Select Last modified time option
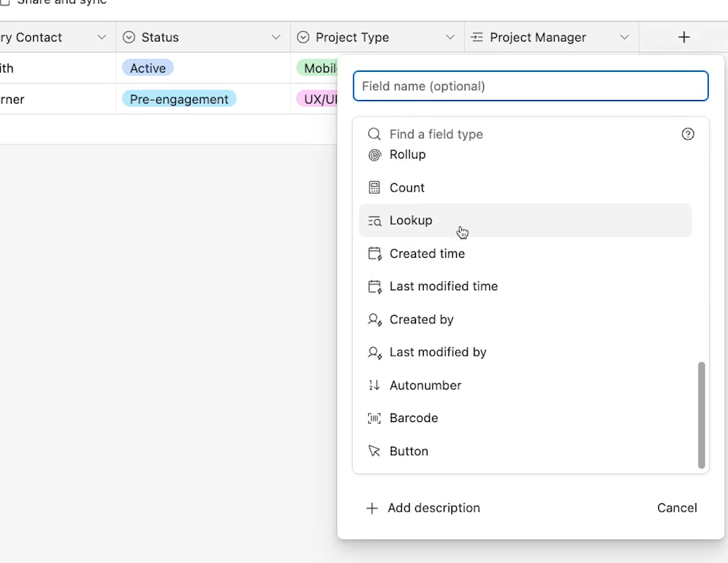728x563 pixels. [x=444, y=287]
